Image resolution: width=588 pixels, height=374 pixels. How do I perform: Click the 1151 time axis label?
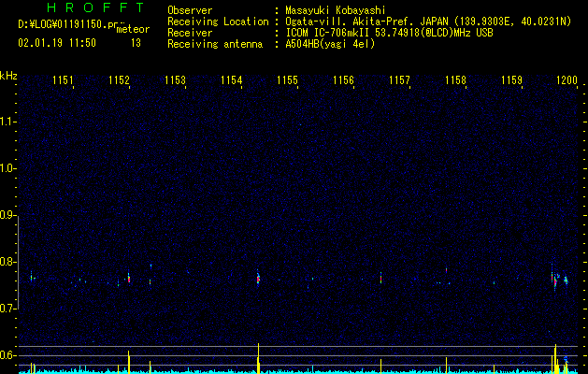(63, 80)
